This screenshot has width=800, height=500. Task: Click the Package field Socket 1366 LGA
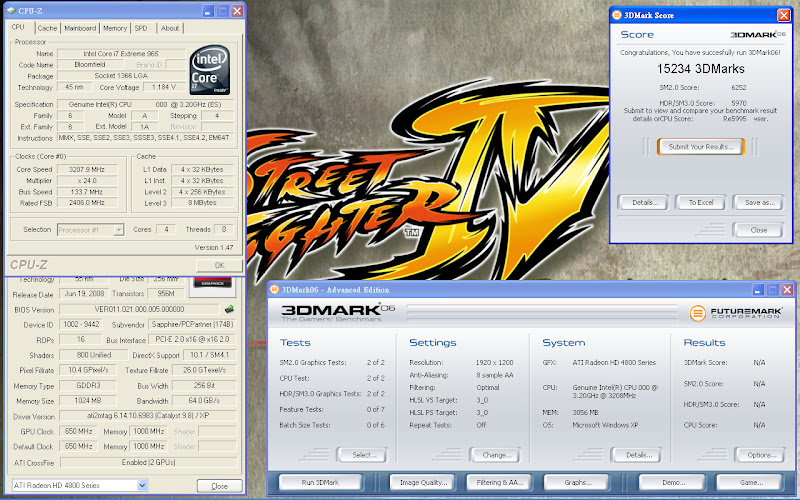tap(121, 76)
